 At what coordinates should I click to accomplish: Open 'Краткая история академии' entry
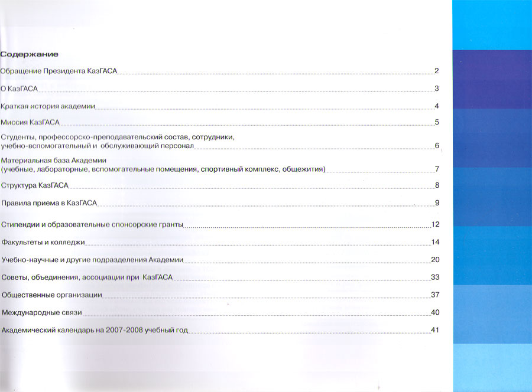click(x=47, y=106)
